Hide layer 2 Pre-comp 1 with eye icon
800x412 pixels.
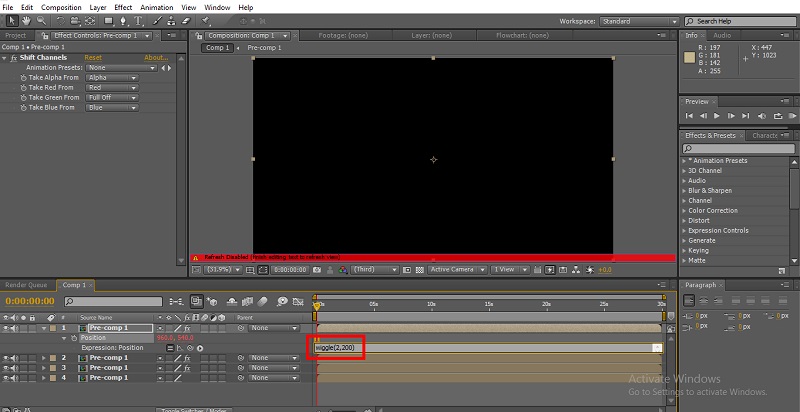[x=5, y=357]
